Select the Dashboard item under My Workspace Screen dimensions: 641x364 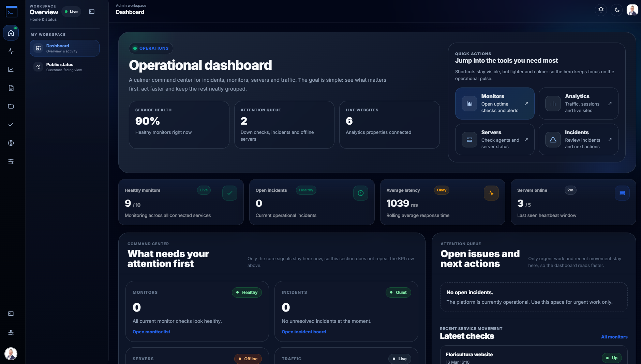[64, 48]
